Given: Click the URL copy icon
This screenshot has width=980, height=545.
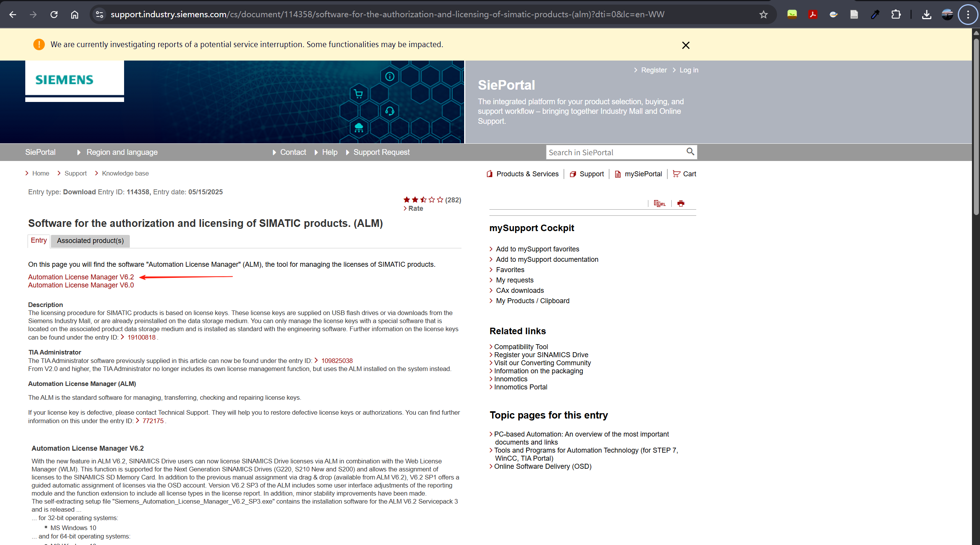Looking at the screenshot, I should coord(659,204).
